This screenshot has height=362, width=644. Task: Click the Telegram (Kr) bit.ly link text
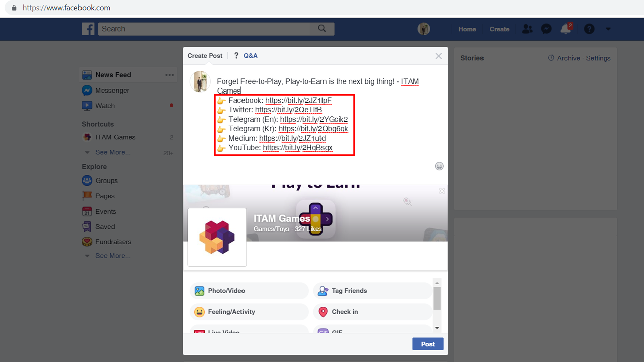(x=313, y=129)
